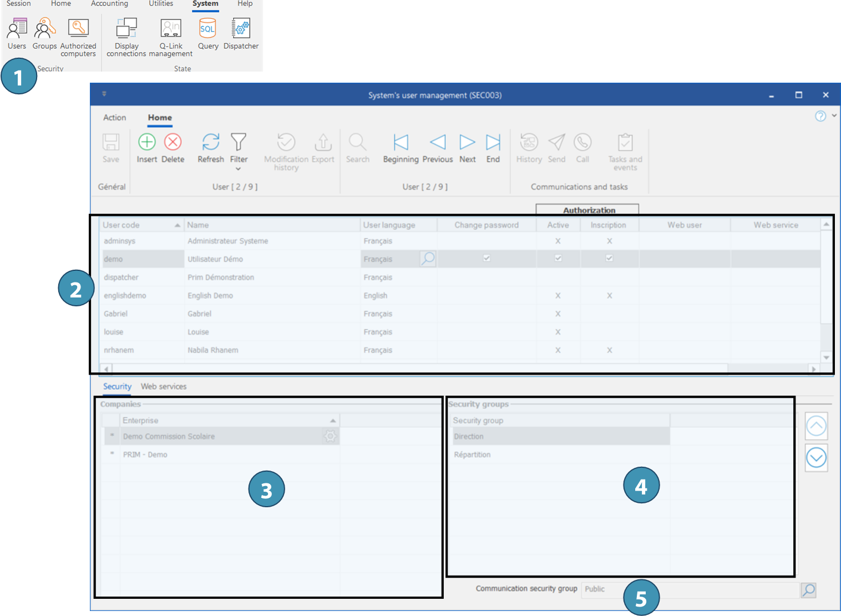
Task: Toggle Inscription mark for nrhanem row
Action: pyautogui.click(x=609, y=350)
